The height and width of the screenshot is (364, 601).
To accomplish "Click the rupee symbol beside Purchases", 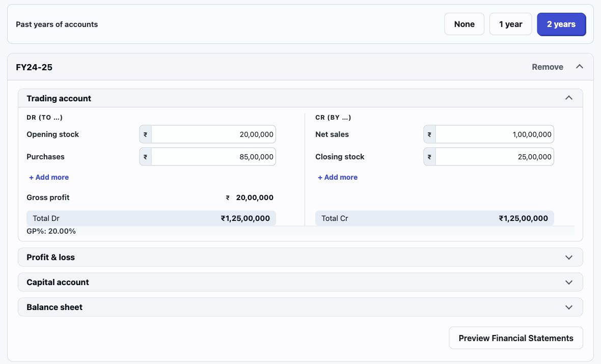I will (x=145, y=157).
